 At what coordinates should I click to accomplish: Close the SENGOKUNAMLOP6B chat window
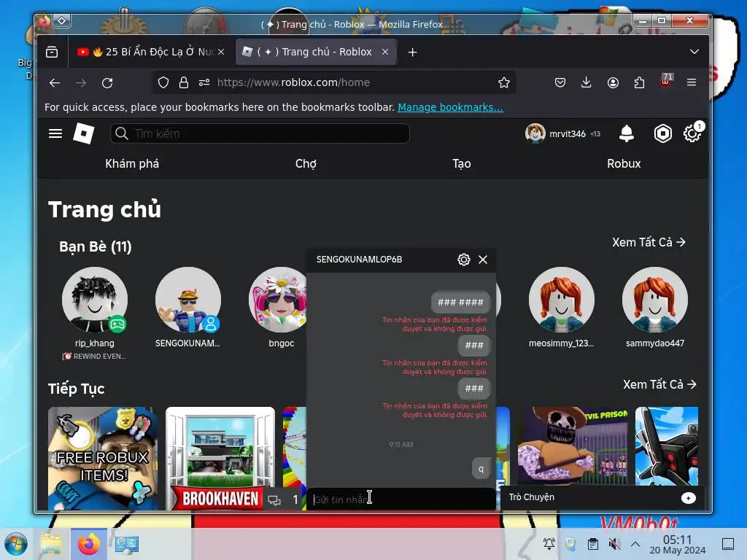483,260
